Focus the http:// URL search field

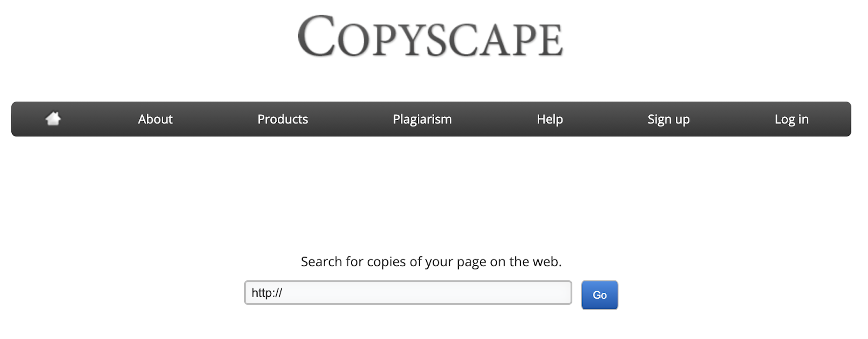[408, 293]
